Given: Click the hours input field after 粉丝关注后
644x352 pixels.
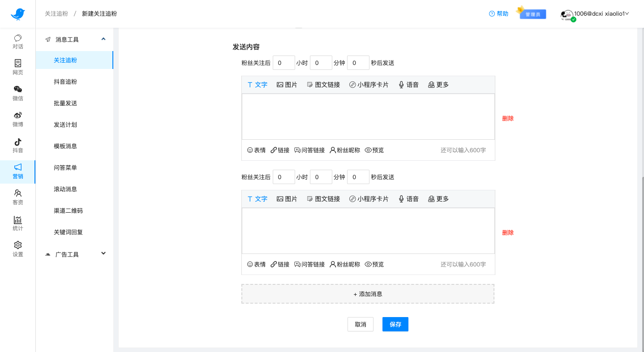Looking at the screenshot, I should click(x=283, y=63).
